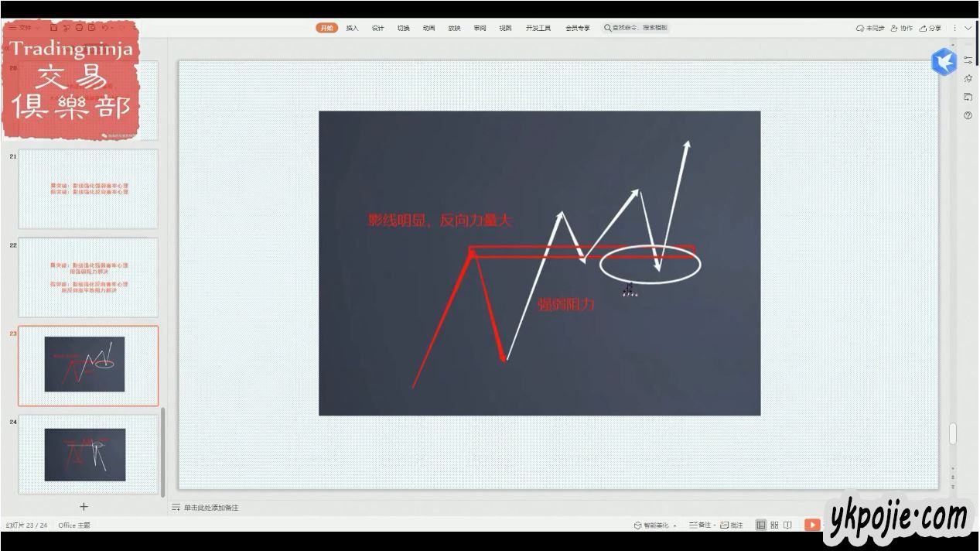Screen dimensions: 980x551
Task: Open the three-dot more options menu
Action: pyautogui.click(x=954, y=28)
